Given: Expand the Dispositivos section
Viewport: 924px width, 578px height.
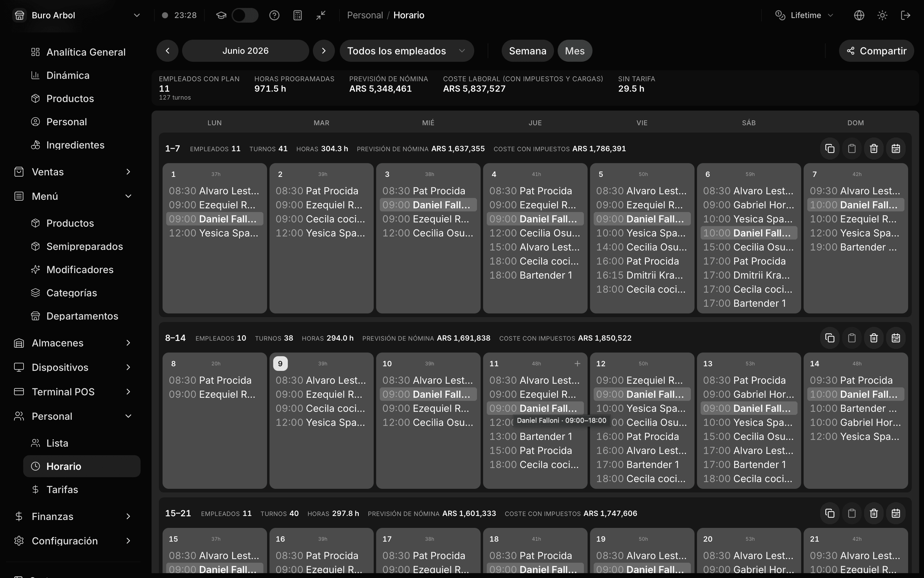Looking at the screenshot, I should (73, 368).
